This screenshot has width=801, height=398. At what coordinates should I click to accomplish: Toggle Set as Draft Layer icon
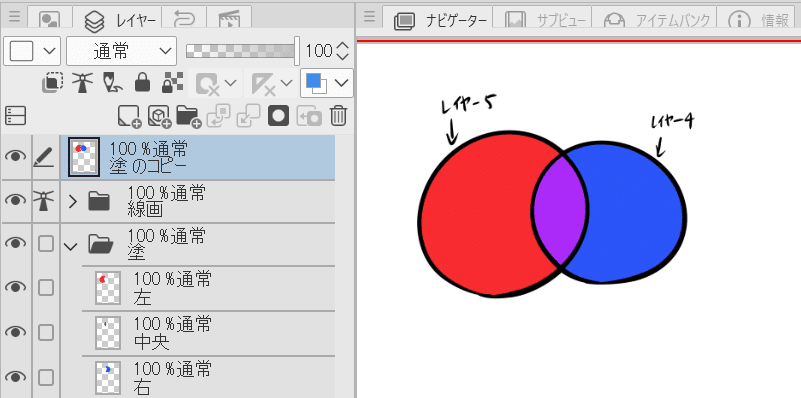pos(112,83)
